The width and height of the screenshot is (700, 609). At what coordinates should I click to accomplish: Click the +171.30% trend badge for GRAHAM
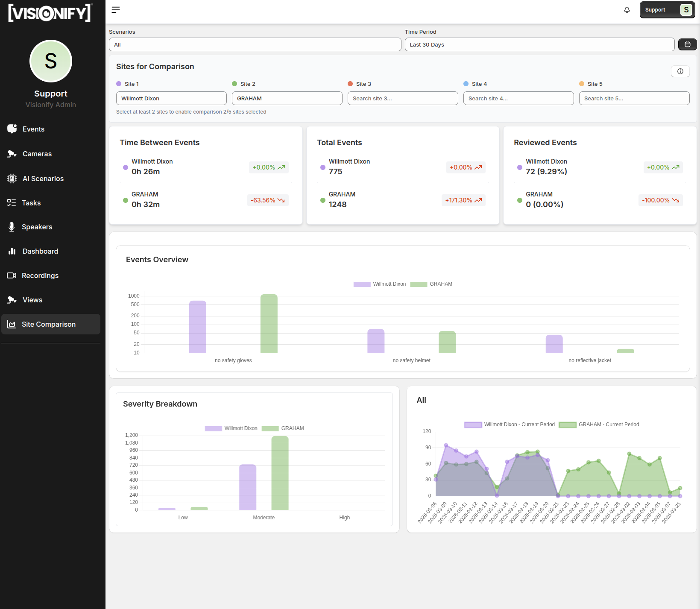click(x=463, y=200)
